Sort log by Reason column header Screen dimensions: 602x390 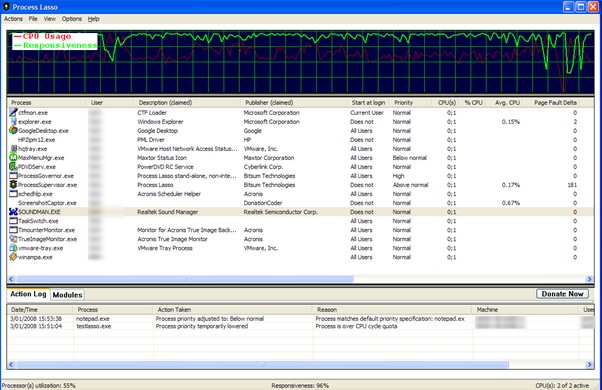393,309
